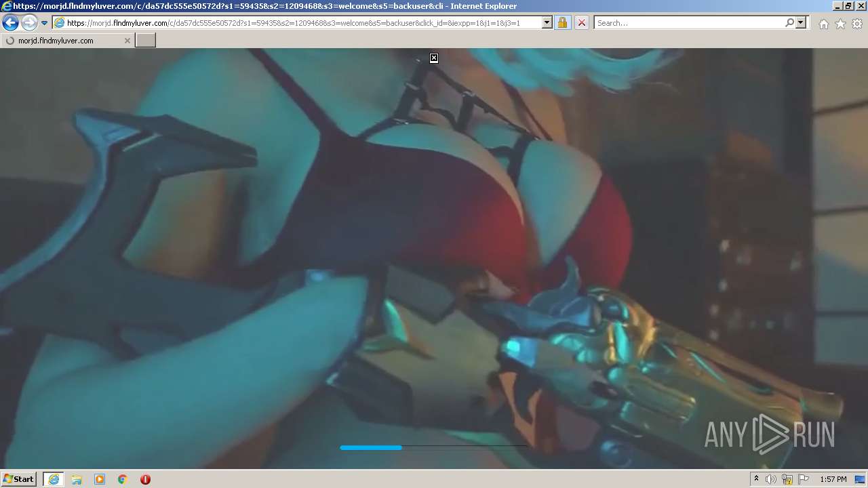Viewport: 868px width, 488px height.
Task: Open the Action Center flag icon
Action: coord(804,479)
